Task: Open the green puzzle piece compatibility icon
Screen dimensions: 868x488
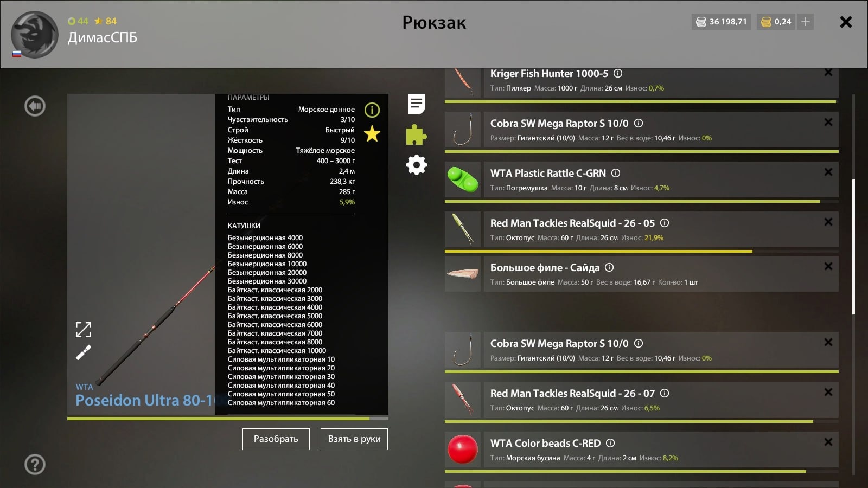Action: coord(416,134)
